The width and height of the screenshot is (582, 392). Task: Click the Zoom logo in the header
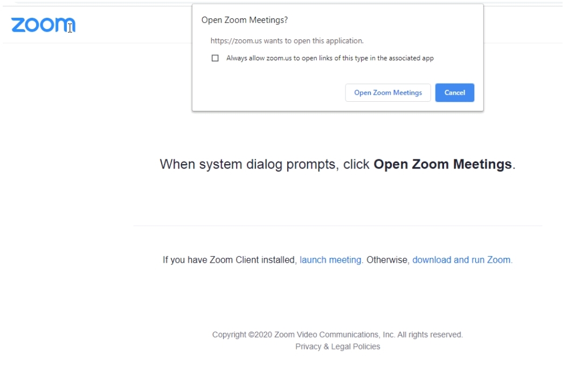tap(43, 25)
